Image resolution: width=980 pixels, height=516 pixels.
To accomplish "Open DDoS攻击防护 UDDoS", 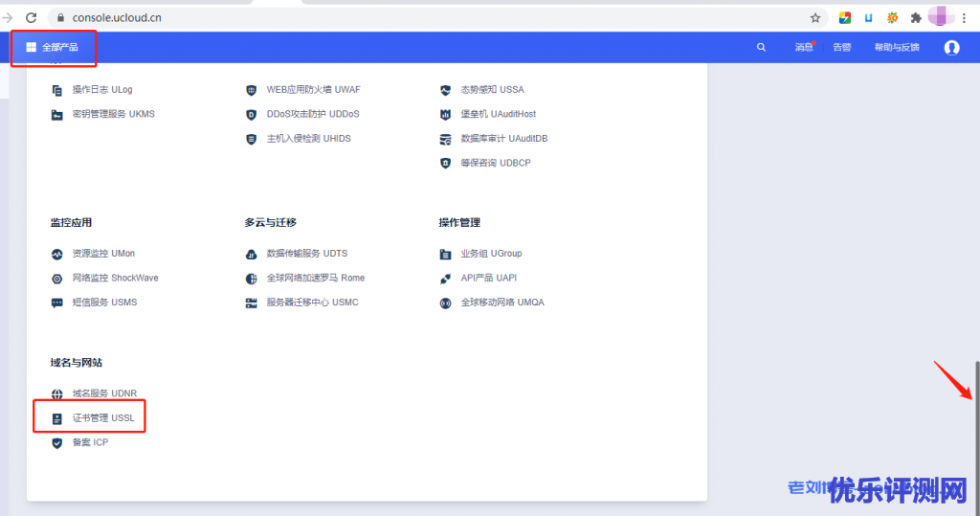I will point(313,114).
